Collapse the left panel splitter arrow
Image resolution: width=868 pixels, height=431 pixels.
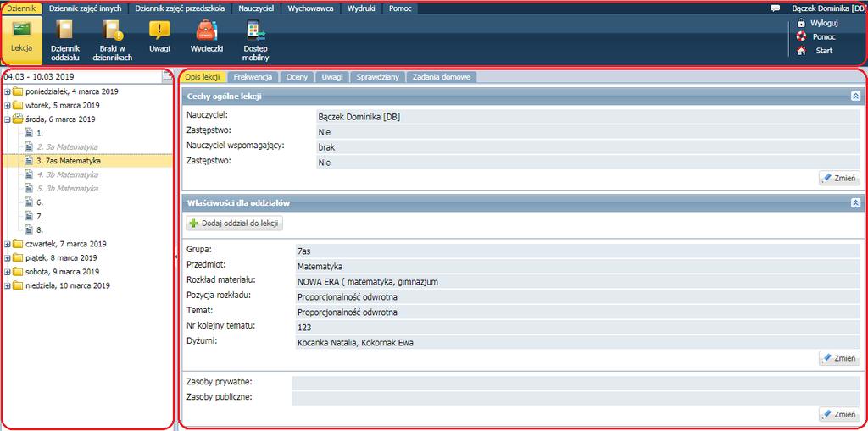[x=176, y=257]
